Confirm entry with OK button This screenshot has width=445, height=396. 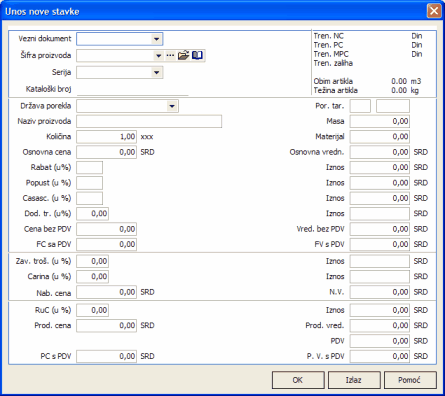pyautogui.click(x=298, y=380)
